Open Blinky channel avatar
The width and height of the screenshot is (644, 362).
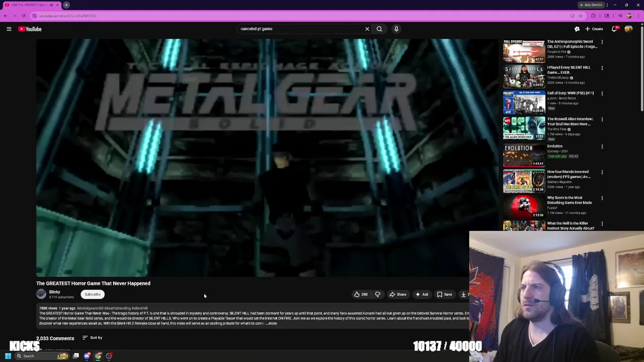pos(41,295)
